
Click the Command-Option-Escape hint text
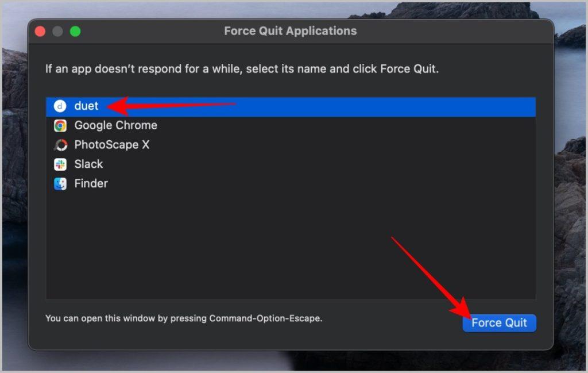(184, 318)
